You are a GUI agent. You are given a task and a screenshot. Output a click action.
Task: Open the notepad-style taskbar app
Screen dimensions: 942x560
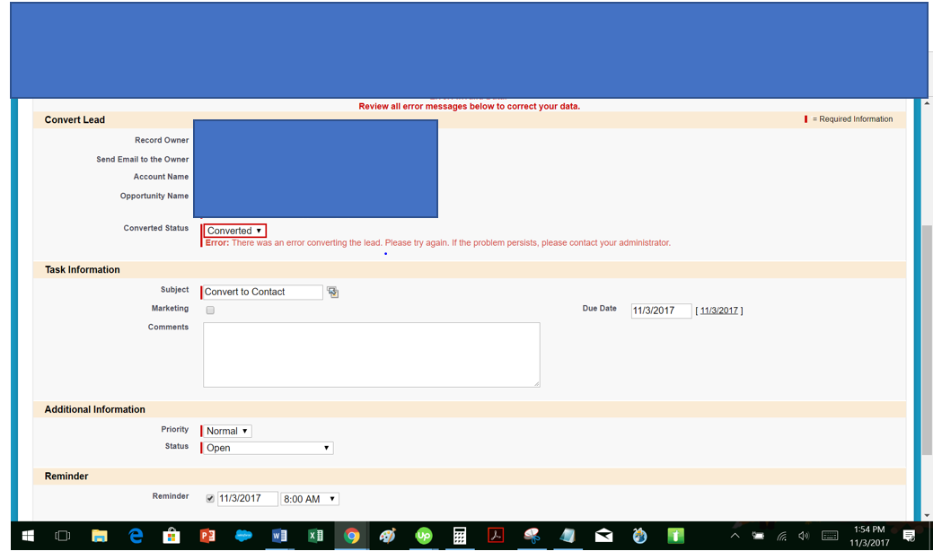(x=568, y=536)
